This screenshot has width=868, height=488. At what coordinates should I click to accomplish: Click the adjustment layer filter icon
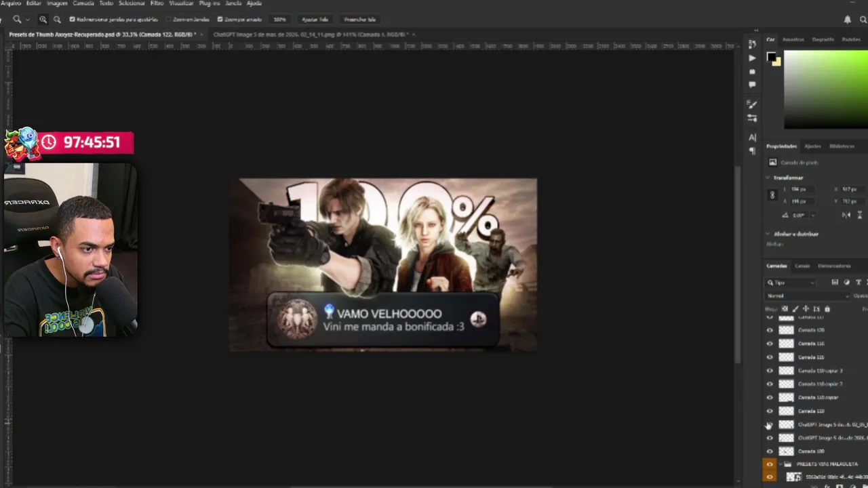[x=846, y=283]
